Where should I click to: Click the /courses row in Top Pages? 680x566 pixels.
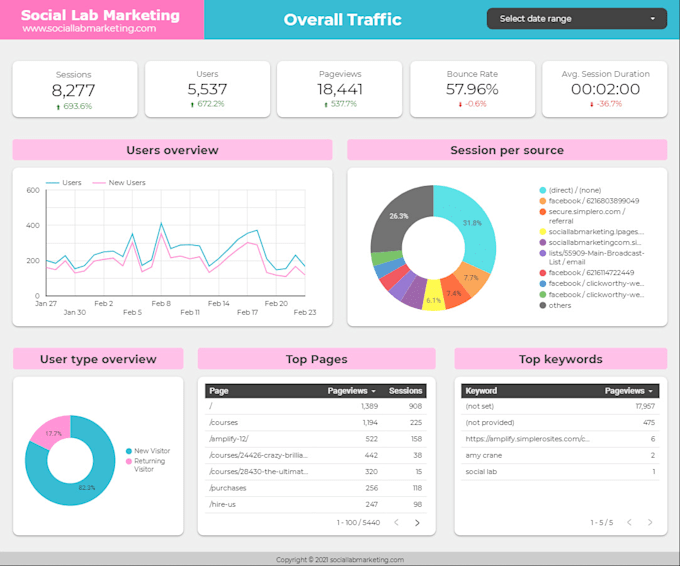pyautogui.click(x=316, y=422)
